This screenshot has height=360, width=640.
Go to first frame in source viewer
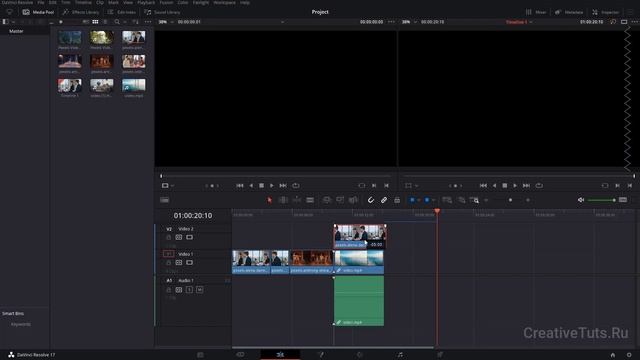click(240, 186)
